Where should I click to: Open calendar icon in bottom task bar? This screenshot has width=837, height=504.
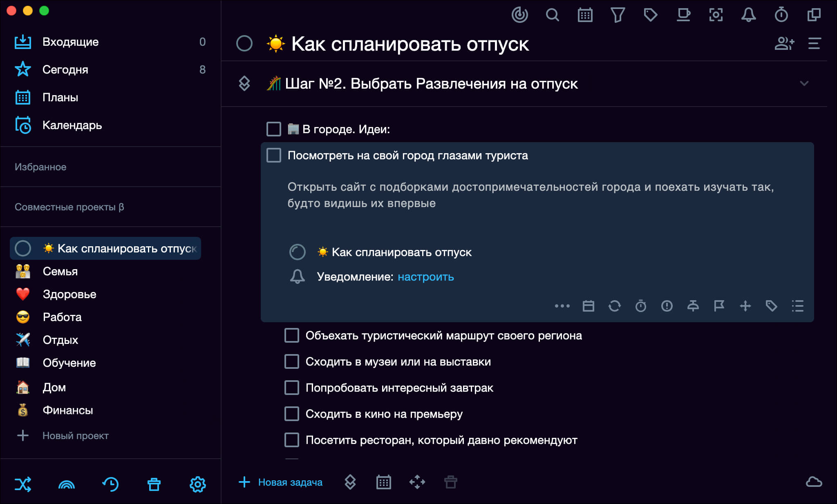383,482
